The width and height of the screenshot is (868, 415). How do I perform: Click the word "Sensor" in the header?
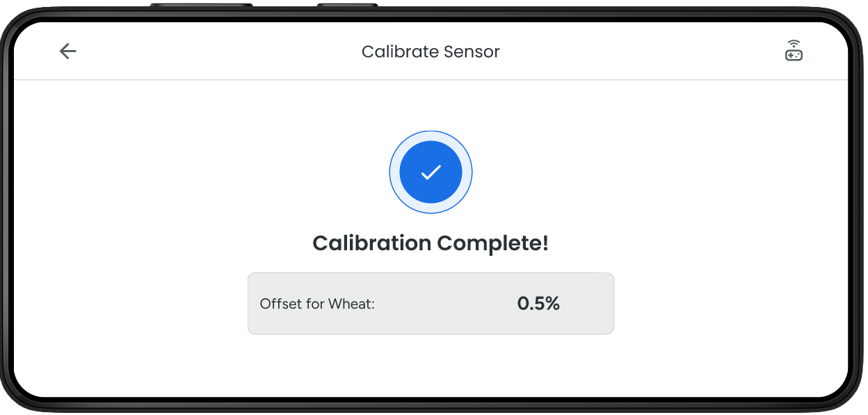click(x=474, y=51)
